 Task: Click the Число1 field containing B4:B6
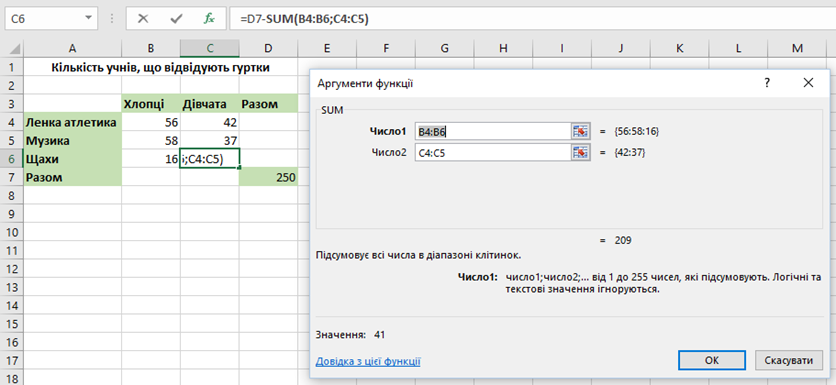pyautogui.click(x=493, y=131)
